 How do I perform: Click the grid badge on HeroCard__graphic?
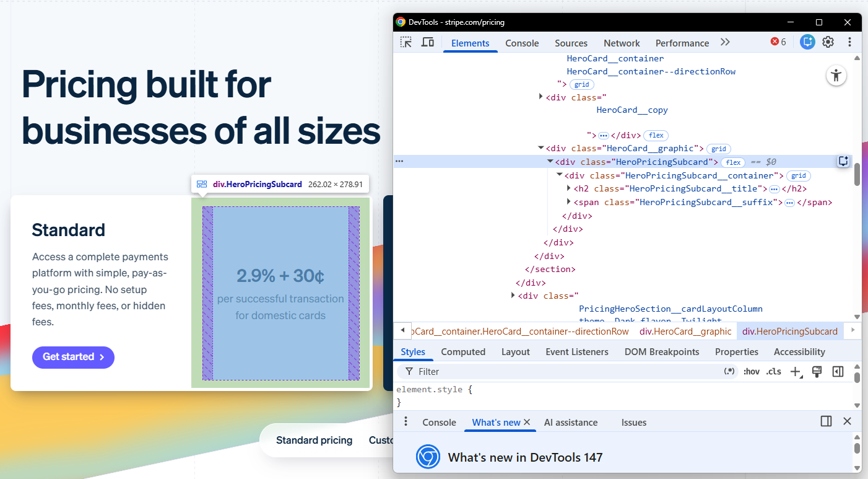click(x=719, y=149)
